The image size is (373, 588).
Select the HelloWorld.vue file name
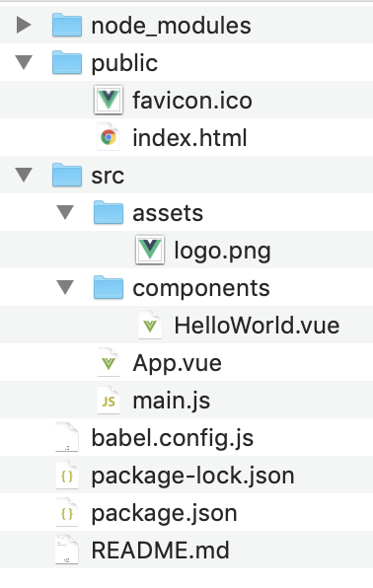pyautogui.click(x=257, y=326)
